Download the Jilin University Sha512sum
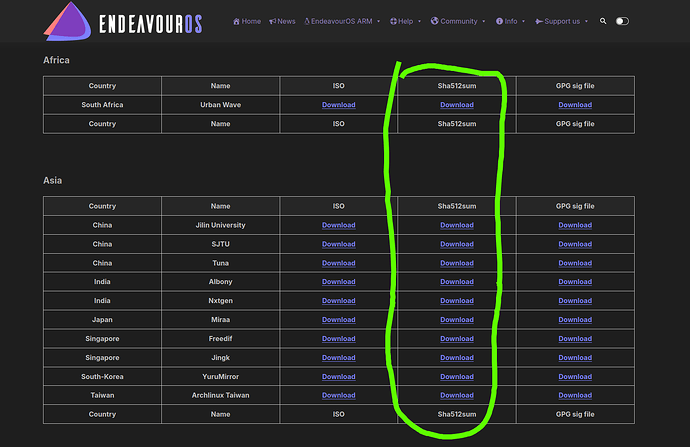The height and width of the screenshot is (447, 690). (457, 225)
